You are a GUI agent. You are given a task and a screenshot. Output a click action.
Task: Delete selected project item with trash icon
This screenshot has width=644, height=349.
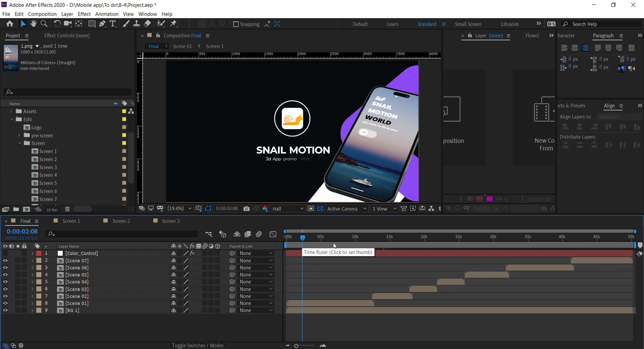tap(67, 209)
